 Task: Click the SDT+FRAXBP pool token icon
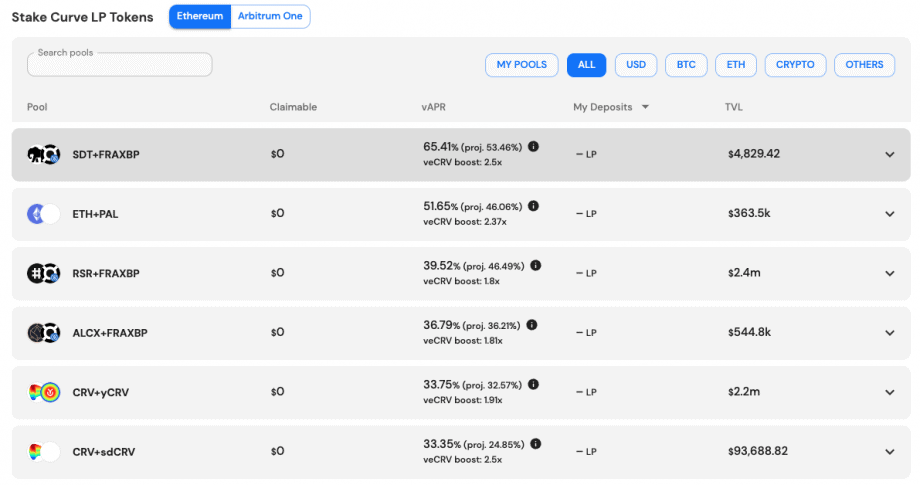[43, 155]
